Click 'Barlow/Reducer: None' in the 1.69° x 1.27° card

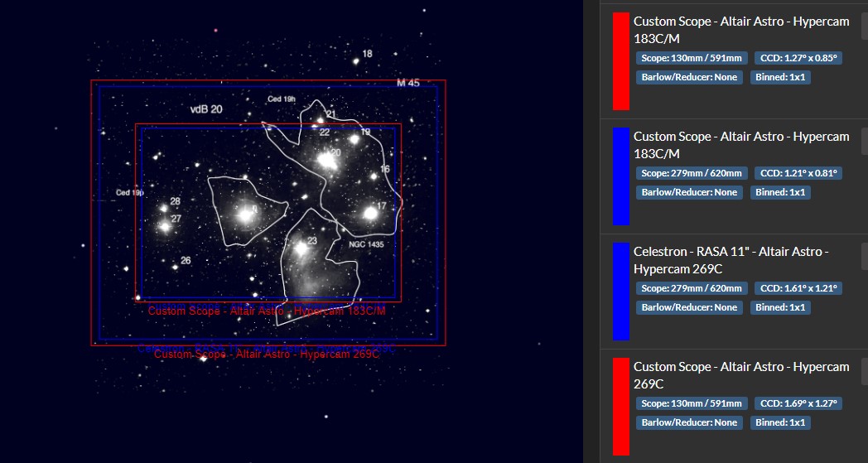tap(689, 423)
